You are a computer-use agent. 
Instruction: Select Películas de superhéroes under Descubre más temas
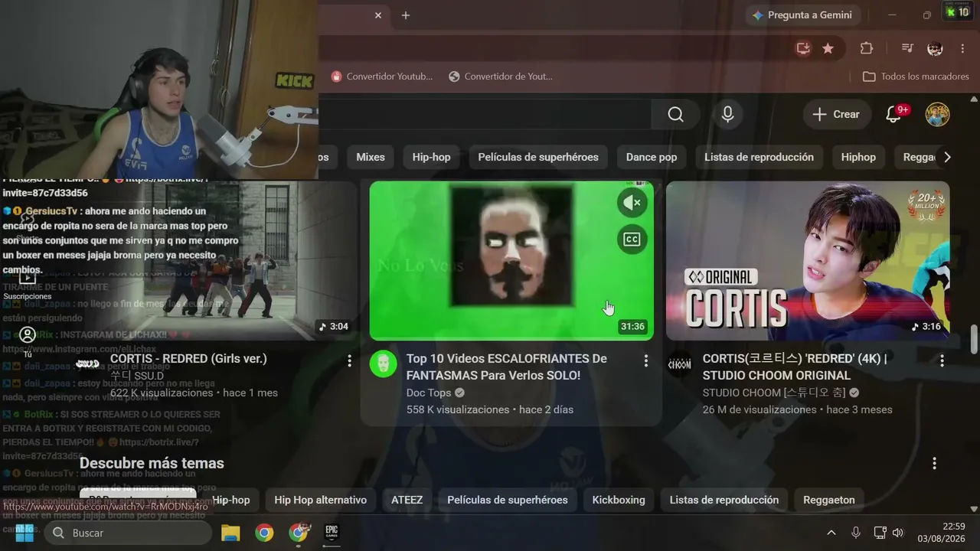pos(508,500)
